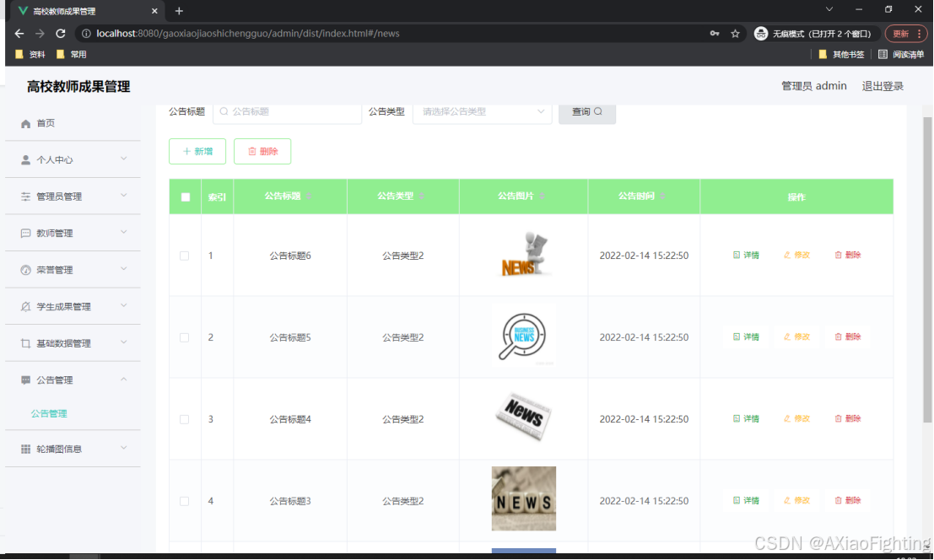The height and width of the screenshot is (560, 934).
Task: Open the magnifier NEWS thumbnail of 公告标题5
Action: tap(524, 337)
